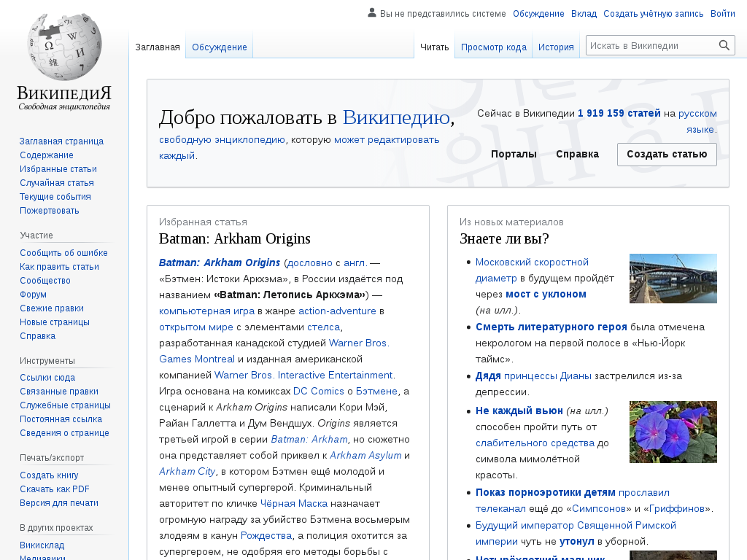Click Войти in the top bar
The width and height of the screenshot is (747, 560).
pos(723,14)
